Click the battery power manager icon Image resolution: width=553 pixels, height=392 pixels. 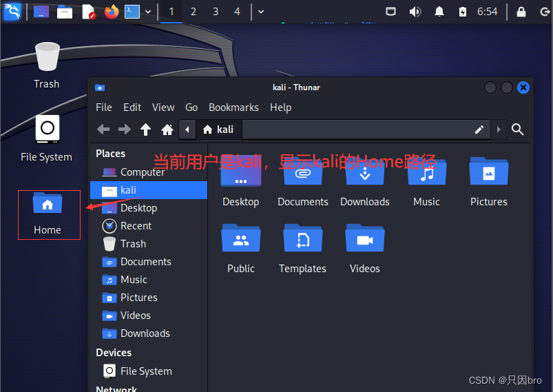(462, 12)
